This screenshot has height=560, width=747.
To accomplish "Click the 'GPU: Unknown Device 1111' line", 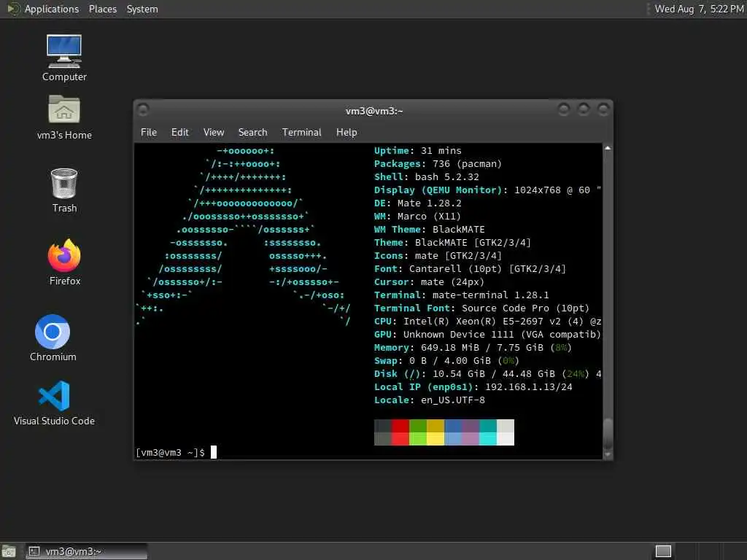I will click(x=488, y=334).
